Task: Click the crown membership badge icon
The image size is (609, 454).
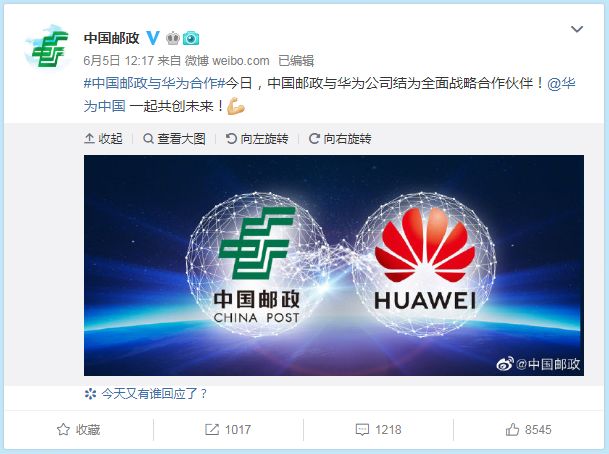Action: point(172,38)
